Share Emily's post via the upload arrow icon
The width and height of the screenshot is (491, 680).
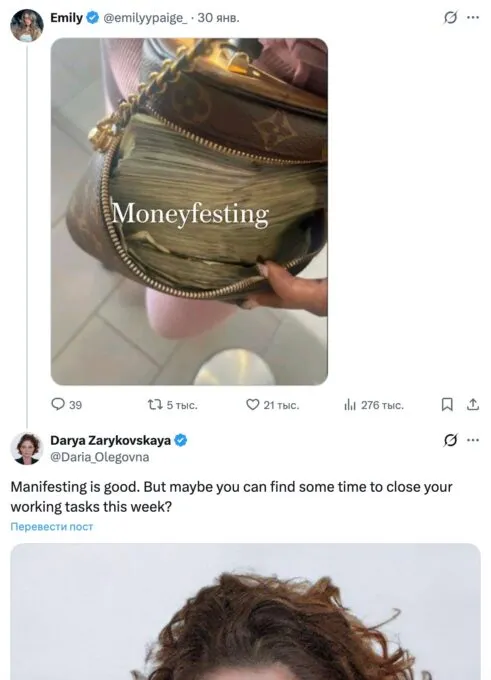tap(473, 405)
